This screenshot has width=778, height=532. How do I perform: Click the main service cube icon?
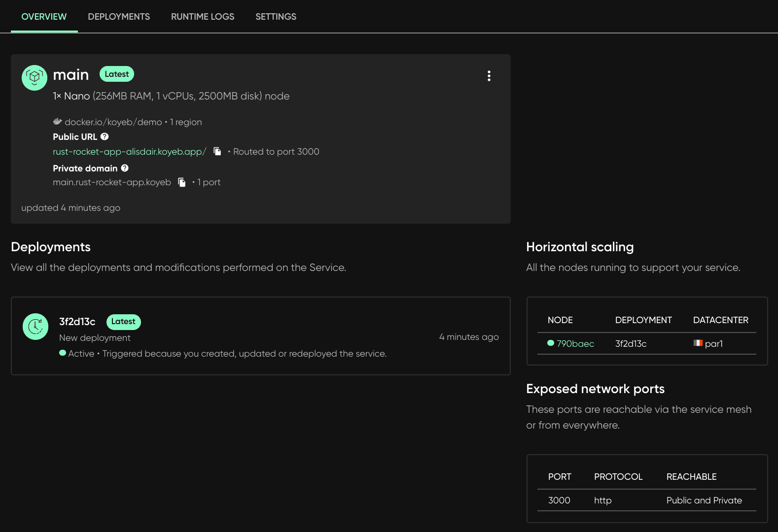[35, 78]
